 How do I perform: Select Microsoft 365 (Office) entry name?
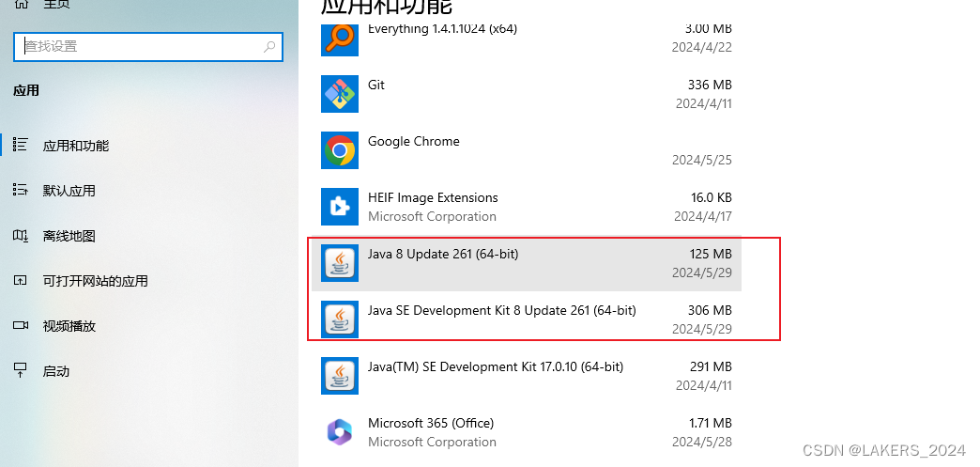[x=431, y=423]
